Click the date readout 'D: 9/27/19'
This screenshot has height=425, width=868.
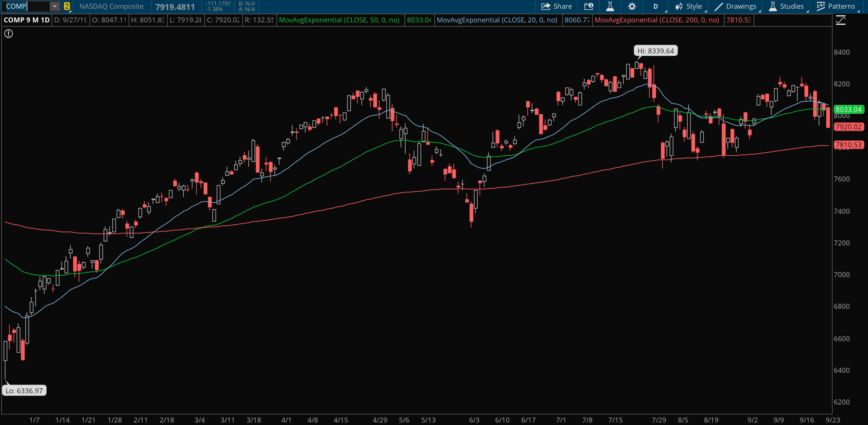[70, 20]
